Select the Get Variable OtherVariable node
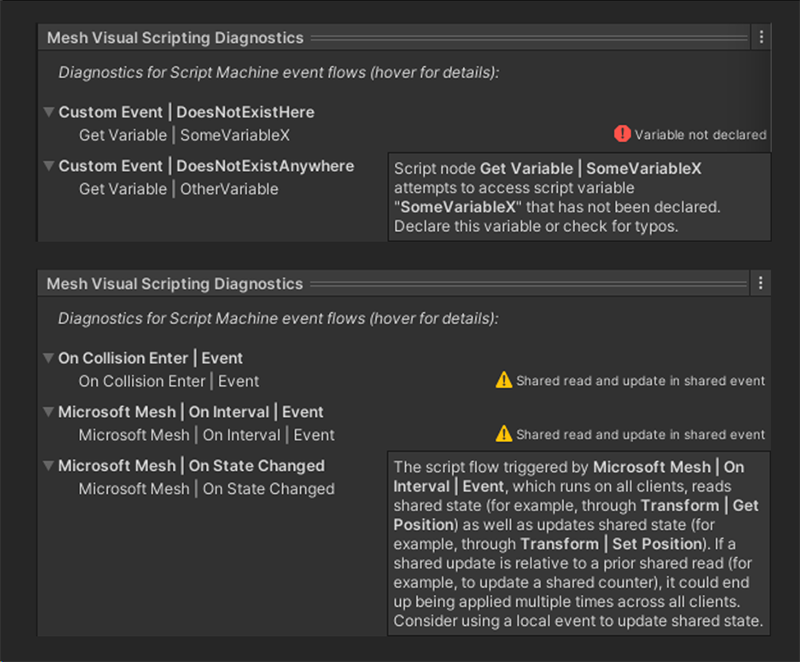The width and height of the screenshot is (800, 662). [178, 189]
